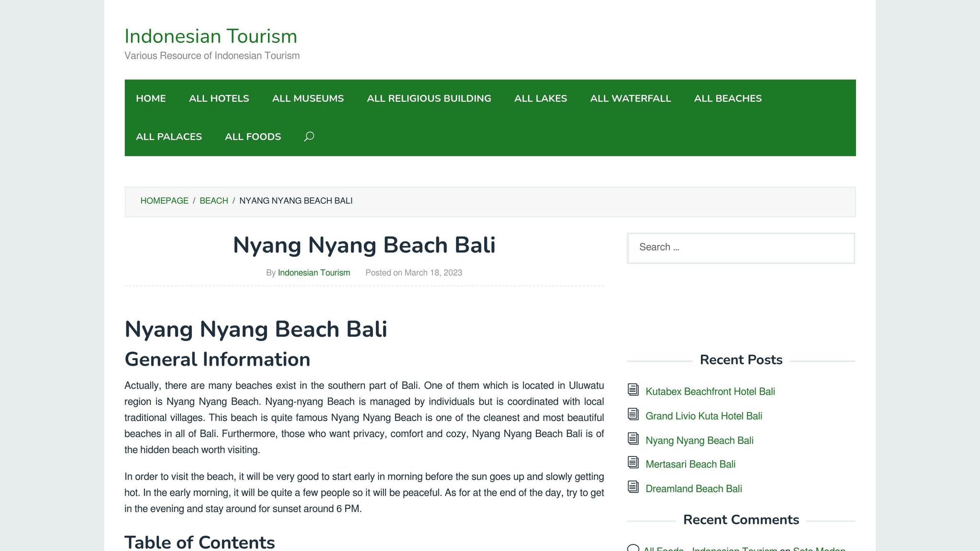Open the ALL FOODS page
This screenshot has width=980, height=551.
pos(252,137)
